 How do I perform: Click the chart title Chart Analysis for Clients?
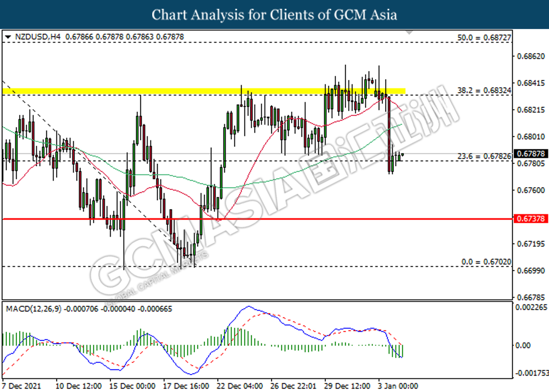(274, 15)
